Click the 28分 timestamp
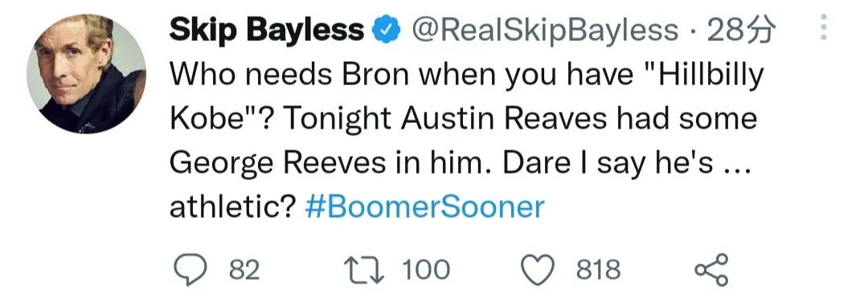This screenshot has width=868, height=299. (x=741, y=31)
